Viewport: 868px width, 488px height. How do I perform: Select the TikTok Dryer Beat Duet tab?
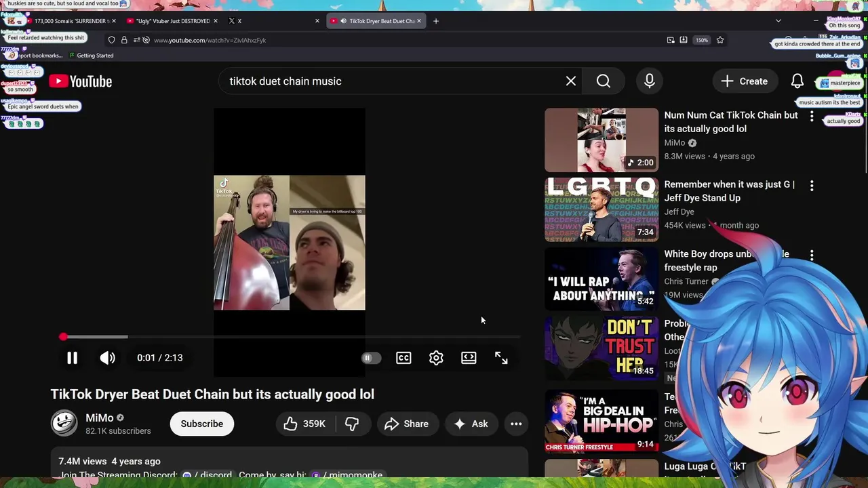(x=376, y=21)
